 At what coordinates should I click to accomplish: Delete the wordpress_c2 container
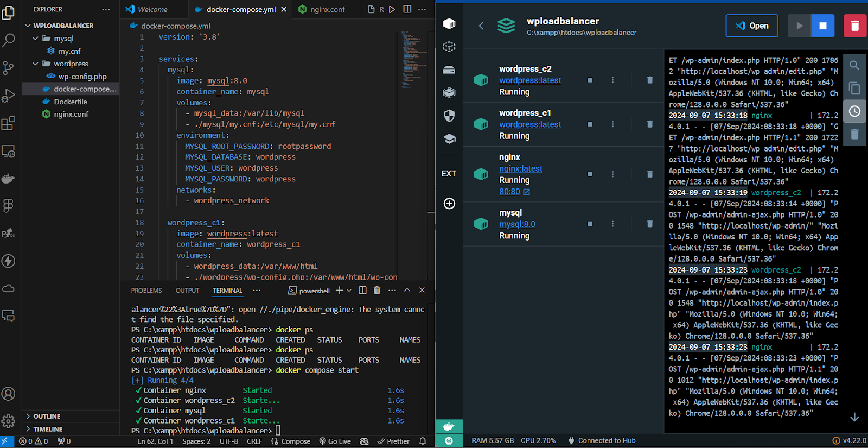tap(649, 80)
